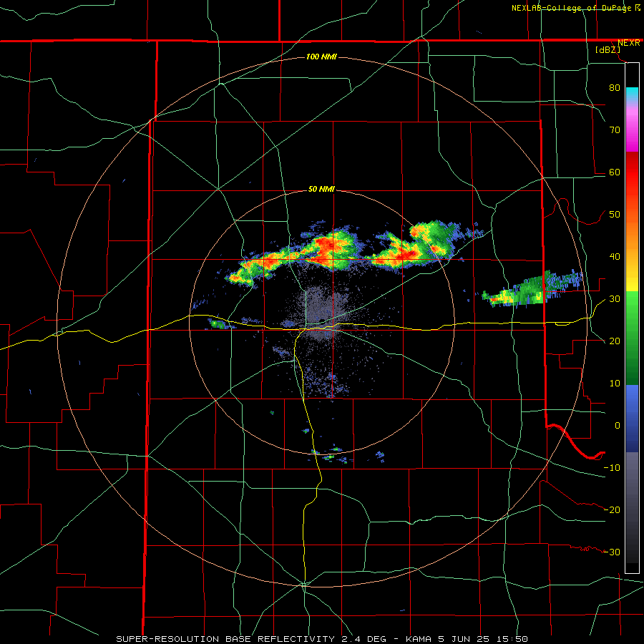Select the 60 value on dBZ scale
644x644 pixels.
[x=615, y=172]
